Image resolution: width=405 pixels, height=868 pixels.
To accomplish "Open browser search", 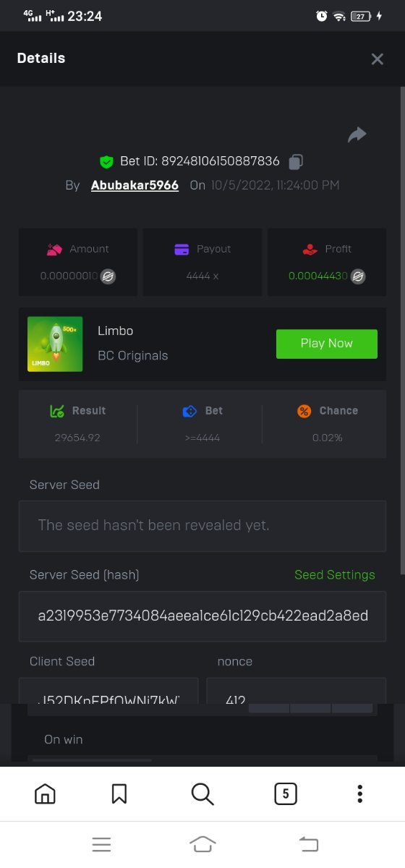I will point(202,793).
